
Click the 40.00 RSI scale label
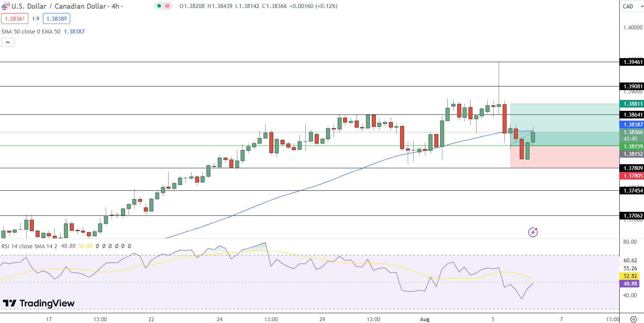point(630,295)
